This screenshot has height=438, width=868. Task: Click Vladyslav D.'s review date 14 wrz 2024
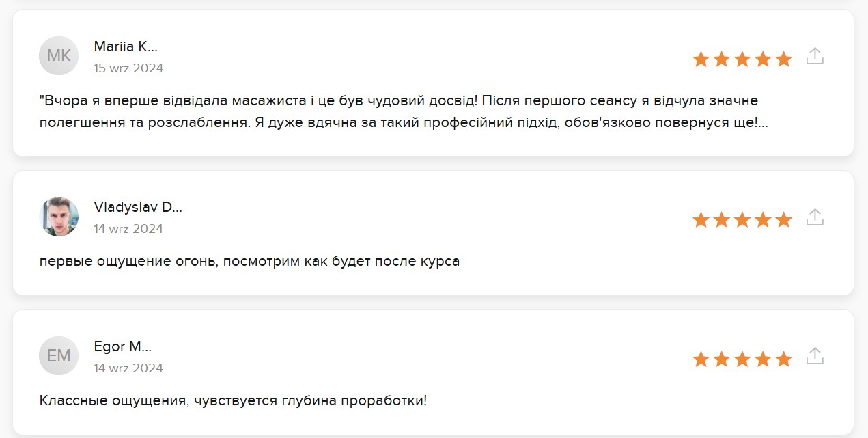tap(128, 229)
